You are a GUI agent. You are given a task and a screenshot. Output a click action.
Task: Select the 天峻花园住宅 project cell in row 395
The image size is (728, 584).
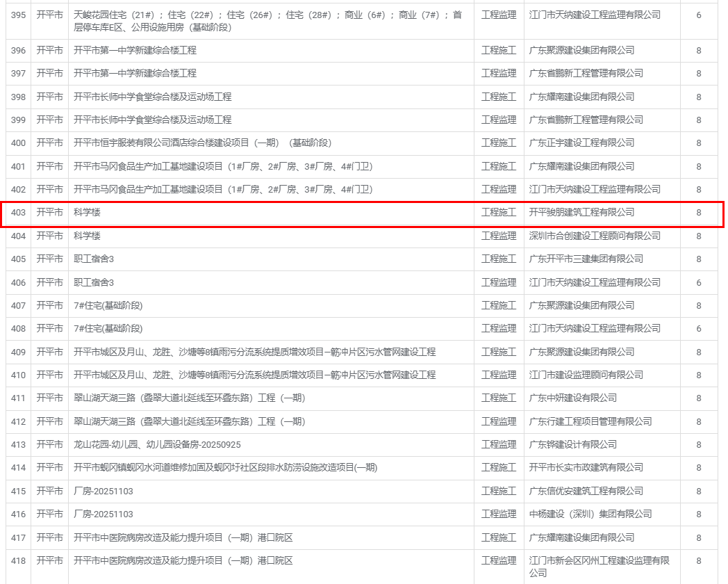pos(267,21)
